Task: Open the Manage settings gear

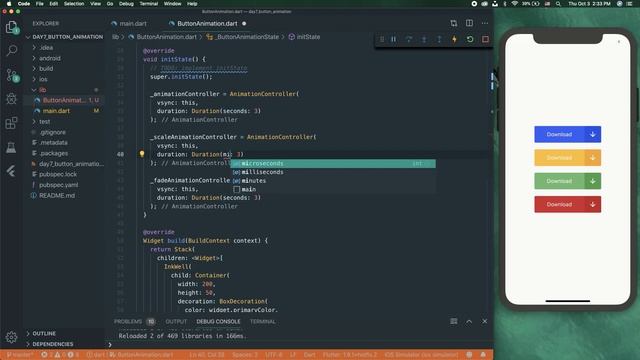Action: pos(11,337)
